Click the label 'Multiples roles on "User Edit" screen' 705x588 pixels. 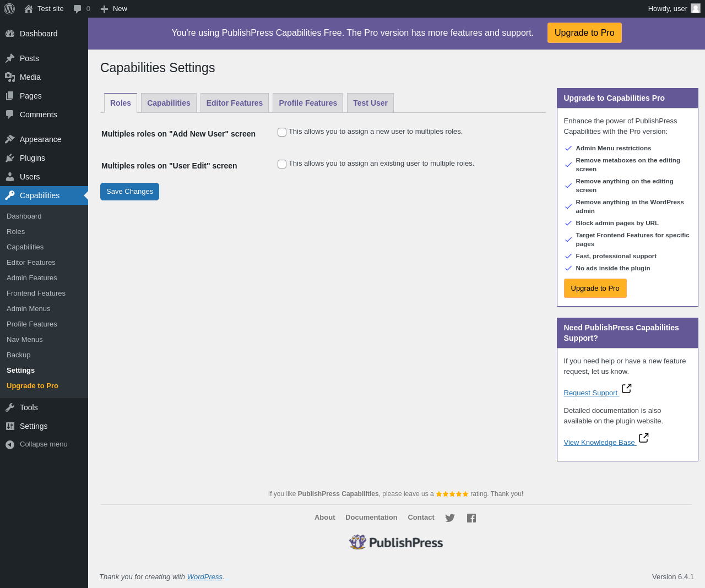[169, 166]
